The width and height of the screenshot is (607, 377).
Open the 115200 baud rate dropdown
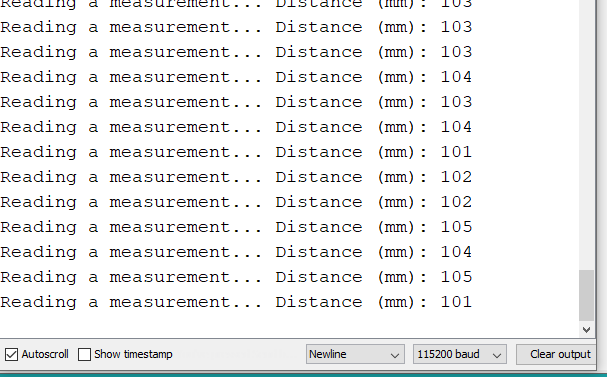pos(460,354)
